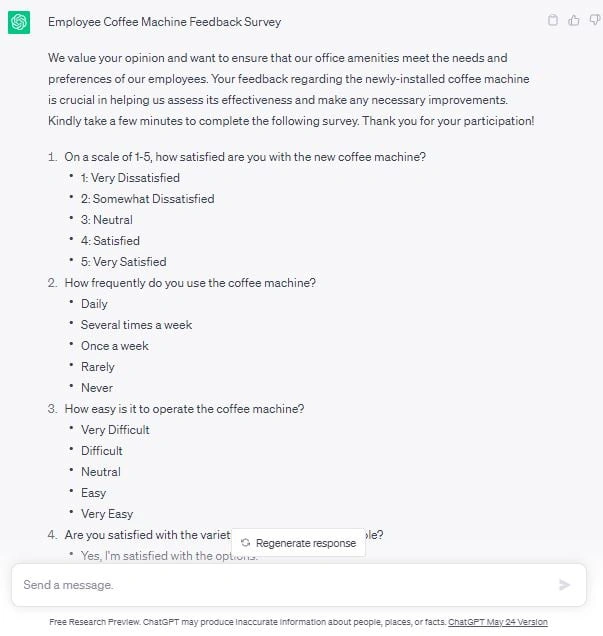Click the survey title heading text
The width and height of the screenshot is (603, 636).
(164, 21)
